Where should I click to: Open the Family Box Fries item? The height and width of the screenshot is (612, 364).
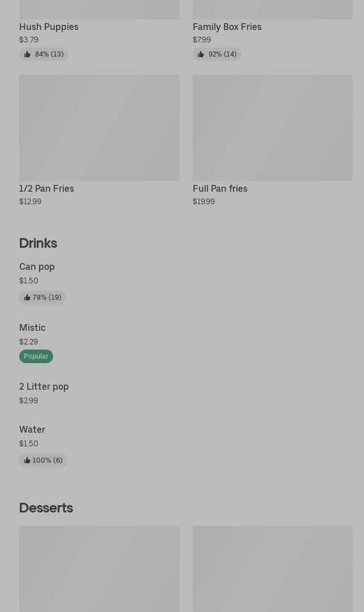tap(227, 27)
